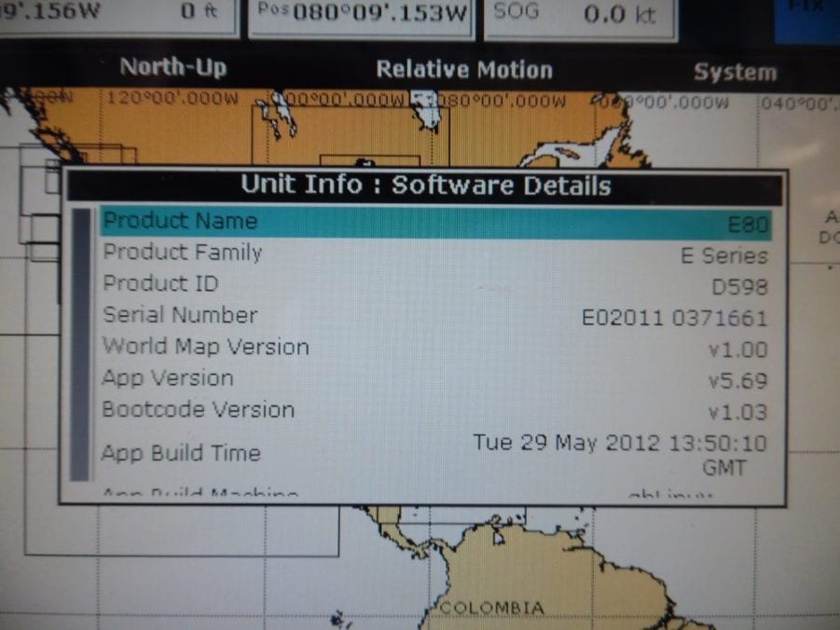Click the 120°00'.000W longitude label on chart
The width and height of the screenshot is (840, 630).
click(x=172, y=99)
